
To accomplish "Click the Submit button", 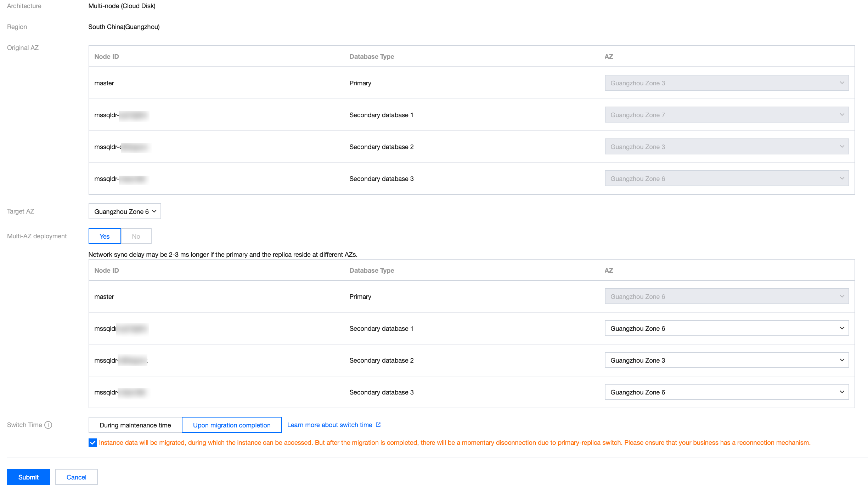I will (28, 477).
